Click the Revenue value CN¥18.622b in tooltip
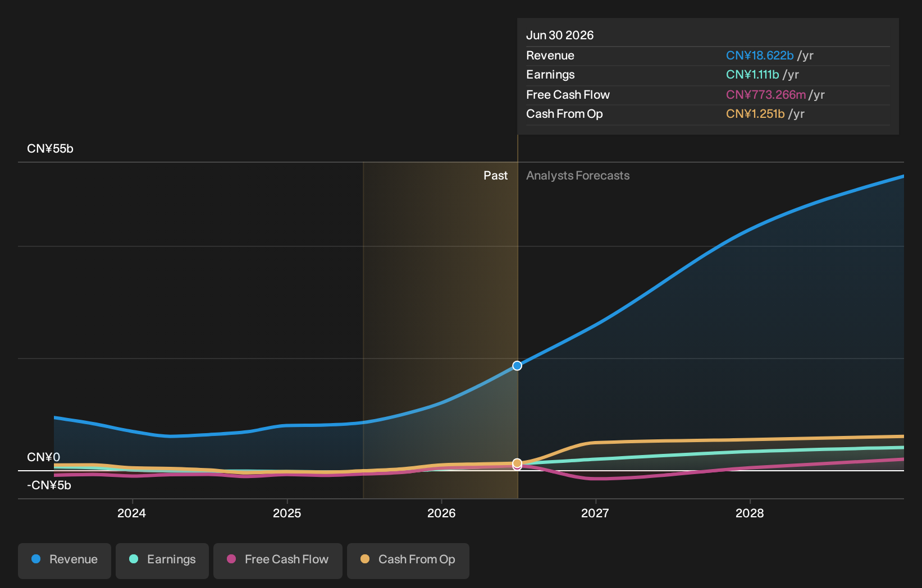This screenshot has height=588, width=922. point(760,56)
